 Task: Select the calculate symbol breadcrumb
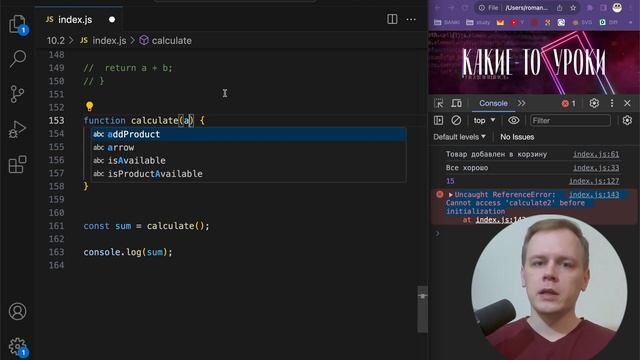(x=165, y=41)
